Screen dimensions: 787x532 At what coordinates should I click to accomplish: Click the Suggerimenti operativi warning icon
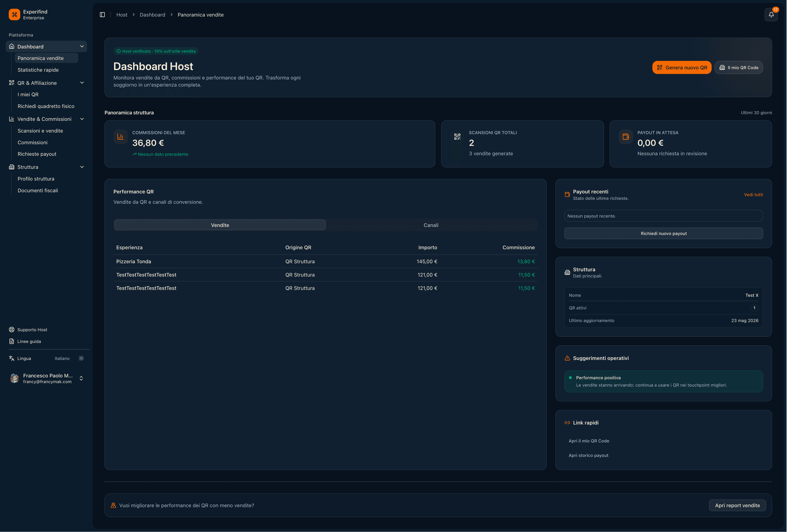tap(567, 358)
